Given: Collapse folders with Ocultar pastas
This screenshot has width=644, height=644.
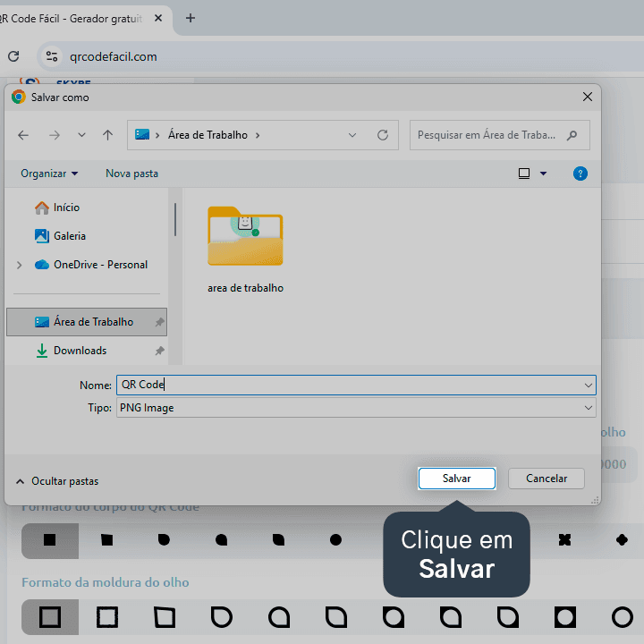Looking at the screenshot, I should (57, 481).
